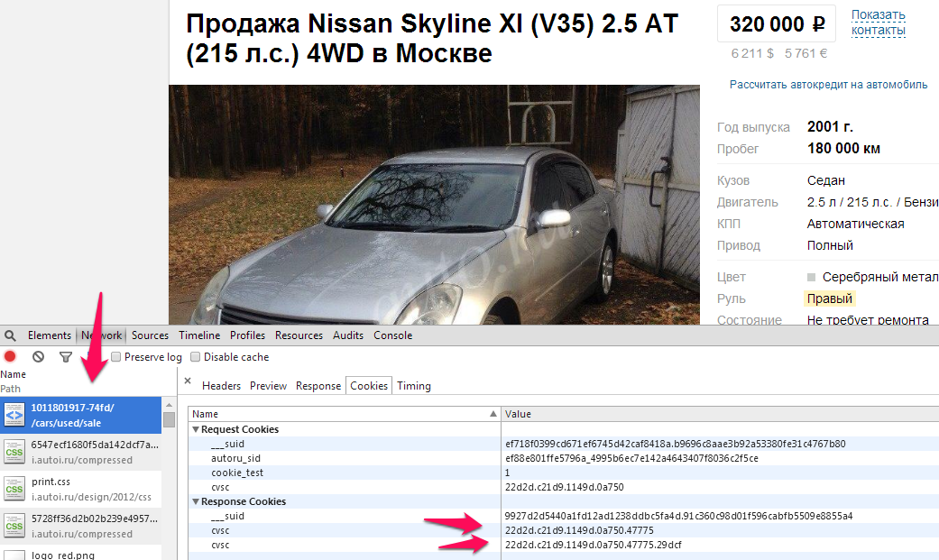Image resolution: width=939 pixels, height=560 pixels.
Task: Select the autoru_sid cookie row
Action: click(x=564, y=458)
